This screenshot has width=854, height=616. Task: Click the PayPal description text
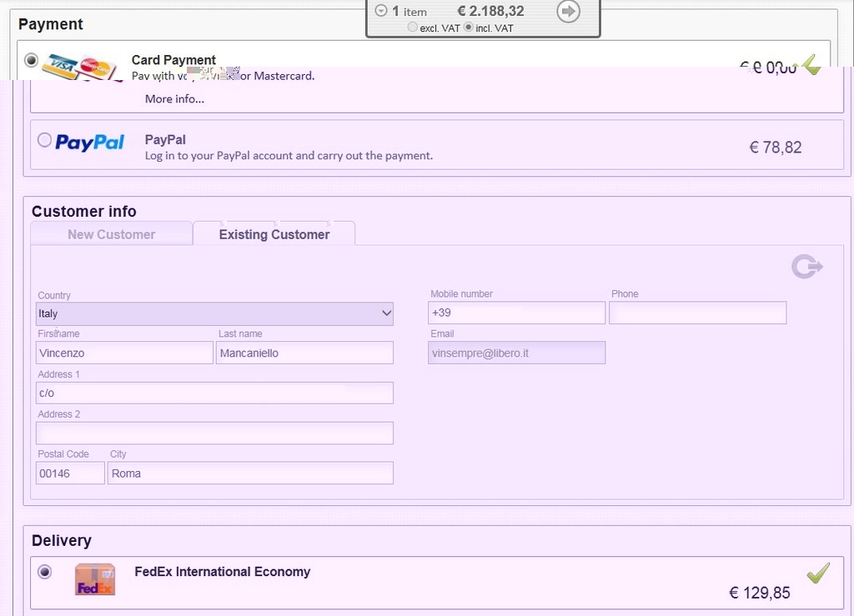coord(289,156)
